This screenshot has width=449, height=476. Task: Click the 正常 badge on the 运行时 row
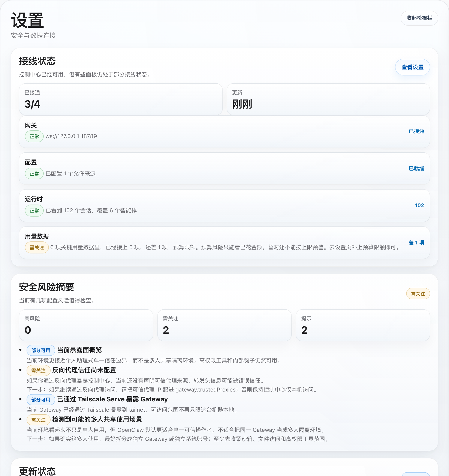pos(34,211)
